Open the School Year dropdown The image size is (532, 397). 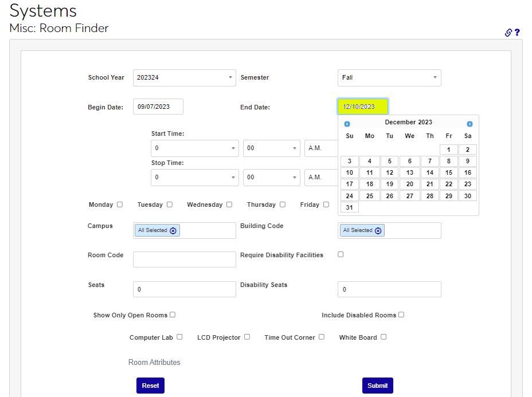point(184,78)
